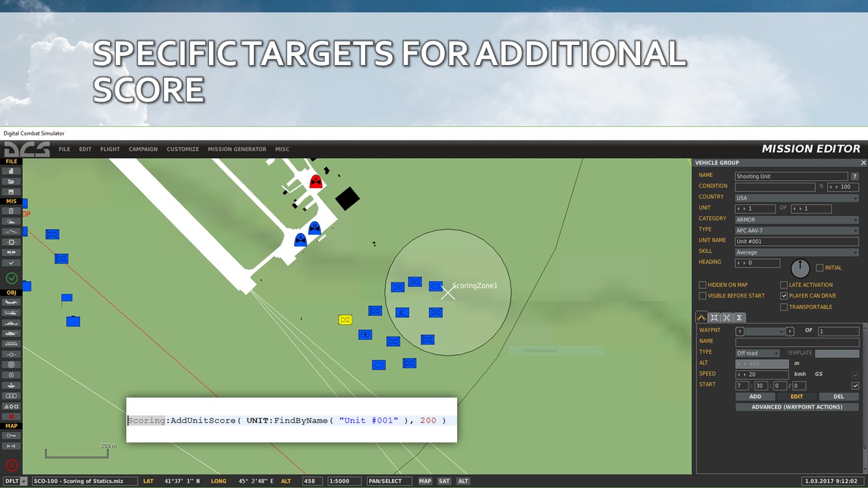Select the airplane group placement tool
Image resolution: width=868 pixels, height=488 pixels.
click(11, 302)
